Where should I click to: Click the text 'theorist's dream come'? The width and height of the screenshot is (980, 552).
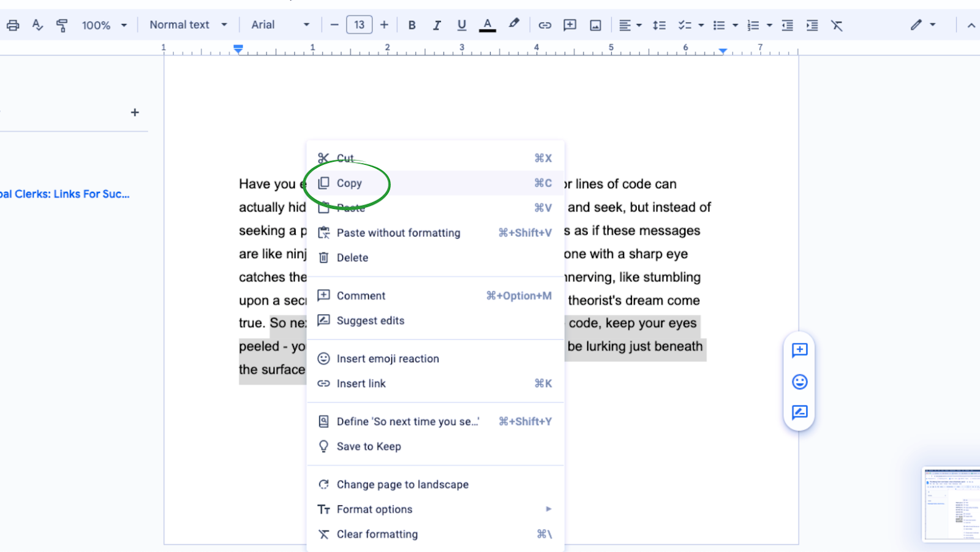(x=634, y=300)
